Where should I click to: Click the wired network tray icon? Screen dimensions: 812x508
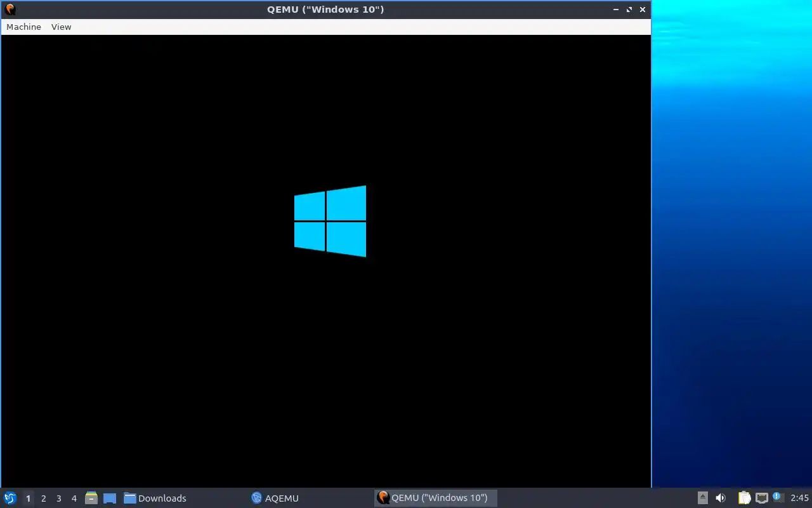762,498
